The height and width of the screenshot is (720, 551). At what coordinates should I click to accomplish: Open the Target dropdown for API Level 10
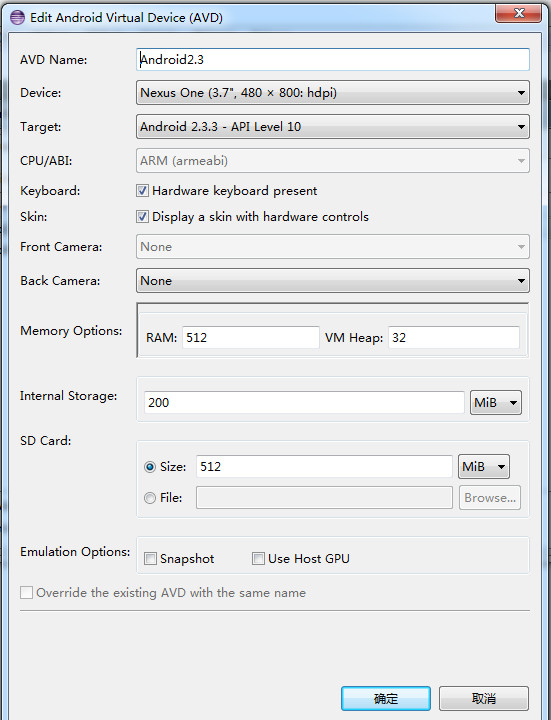pos(333,127)
